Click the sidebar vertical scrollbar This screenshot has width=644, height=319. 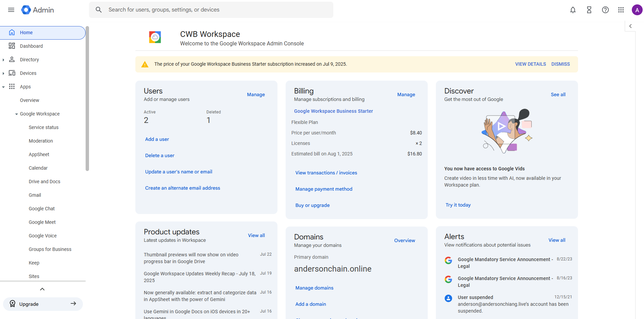pos(87,99)
